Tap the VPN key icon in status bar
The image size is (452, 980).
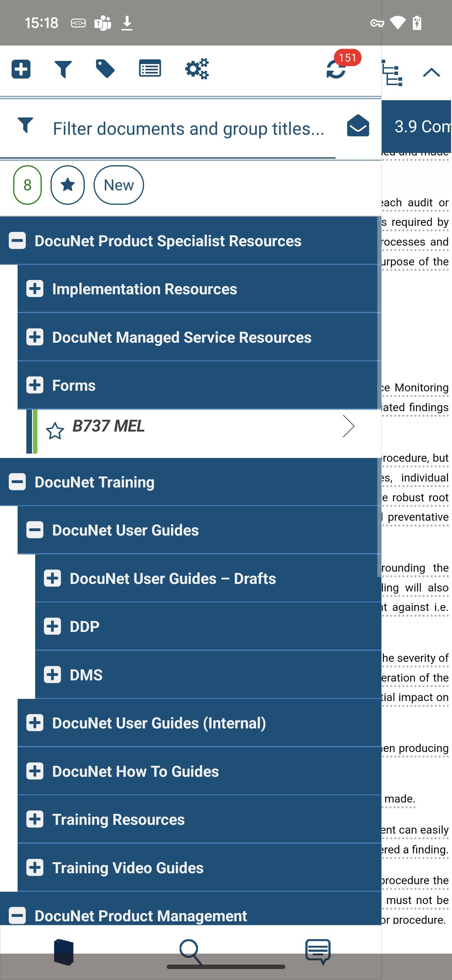tap(377, 23)
